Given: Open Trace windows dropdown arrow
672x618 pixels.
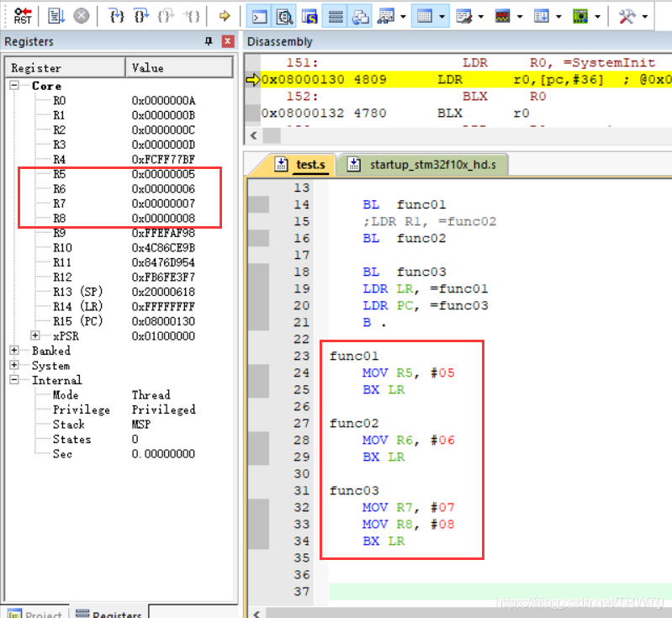Looking at the screenshot, I should point(558,17).
